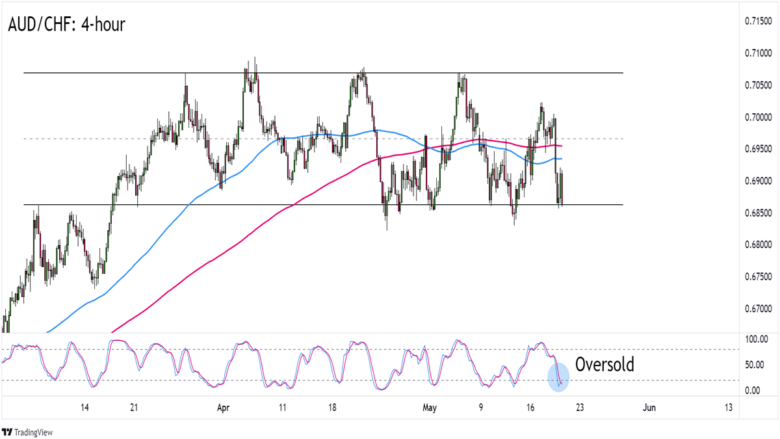Click the AUD/CHF: 4-hour chart title
The width and height of the screenshot is (780, 439).
[66, 24]
